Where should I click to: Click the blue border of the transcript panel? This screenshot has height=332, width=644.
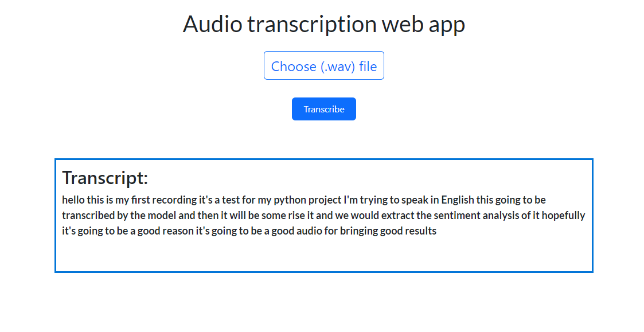(x=324, y=158)
